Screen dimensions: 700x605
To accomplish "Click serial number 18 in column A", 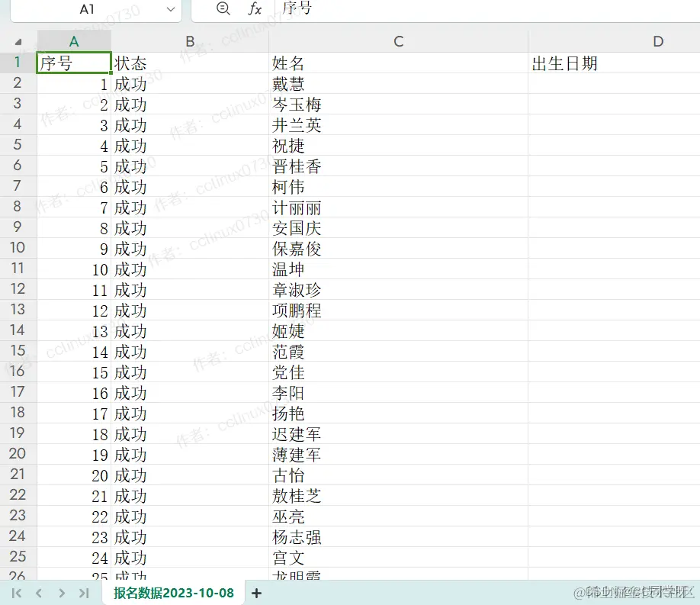I will (74, 433).
